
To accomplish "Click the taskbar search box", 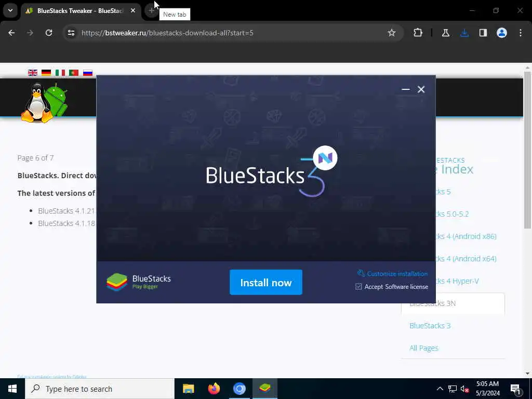I will pos(99,389).
